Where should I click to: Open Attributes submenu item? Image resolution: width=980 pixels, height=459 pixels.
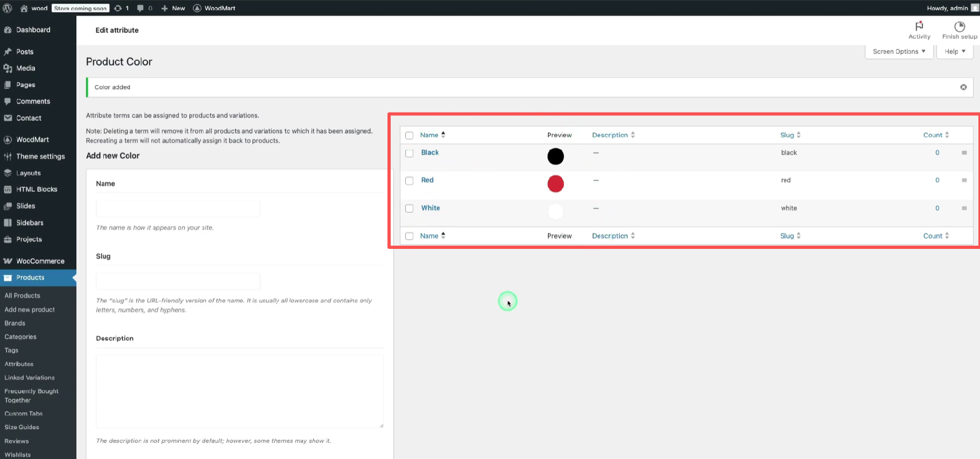(19, 364)
